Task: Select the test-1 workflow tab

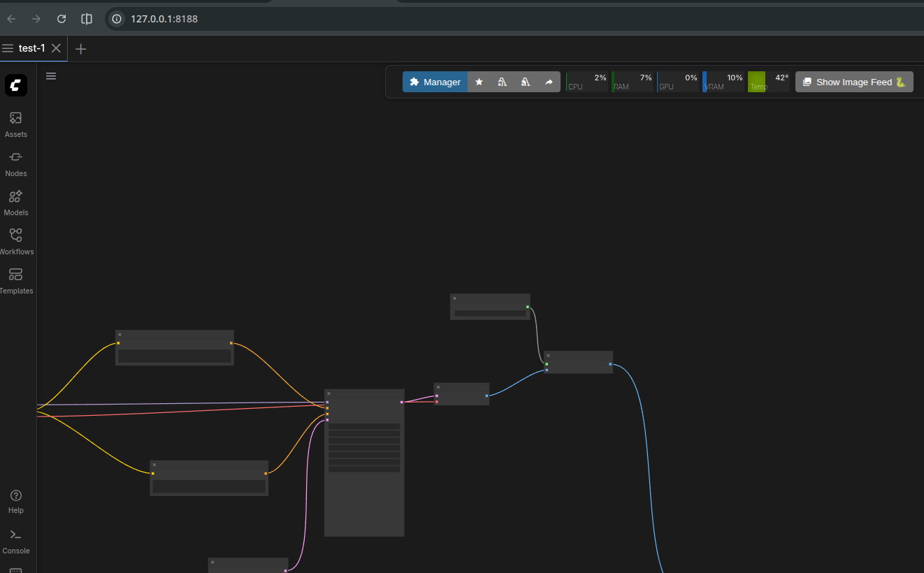Action: point(31,48)
